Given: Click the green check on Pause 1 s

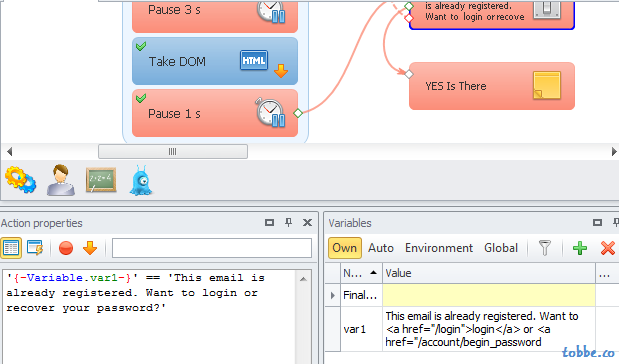Looking at the screenshot, I should tap(141, 98).
